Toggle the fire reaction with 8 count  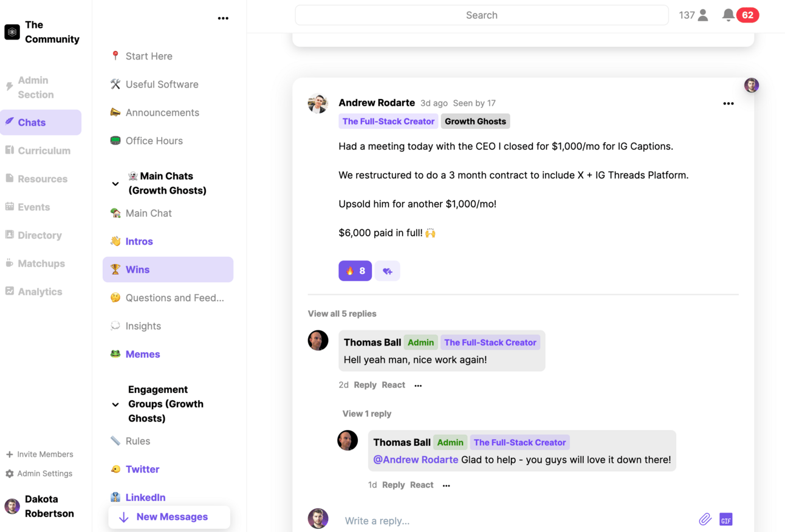pyautogui.click(x=355, y=271)
